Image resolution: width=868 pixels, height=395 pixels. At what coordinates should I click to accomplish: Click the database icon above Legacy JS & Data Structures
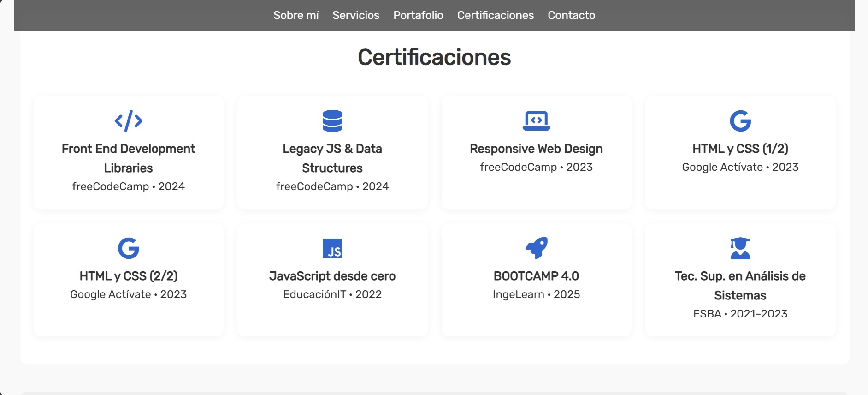(x=332, y=121)
